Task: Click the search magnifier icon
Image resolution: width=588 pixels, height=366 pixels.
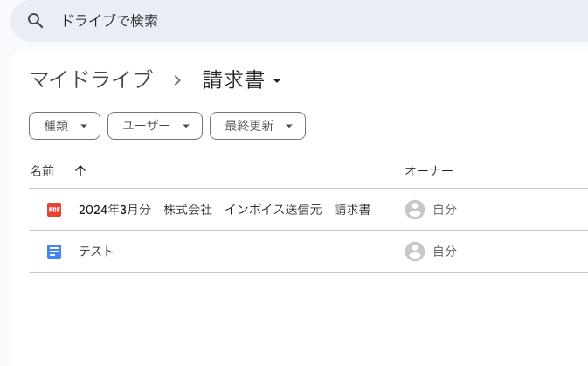Action: (x=36, y=21)
